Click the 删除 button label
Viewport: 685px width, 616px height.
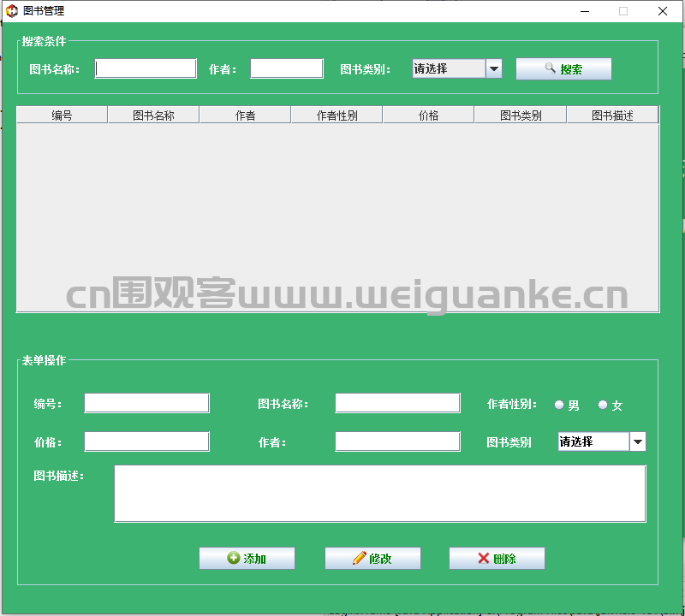click(504, 559)
